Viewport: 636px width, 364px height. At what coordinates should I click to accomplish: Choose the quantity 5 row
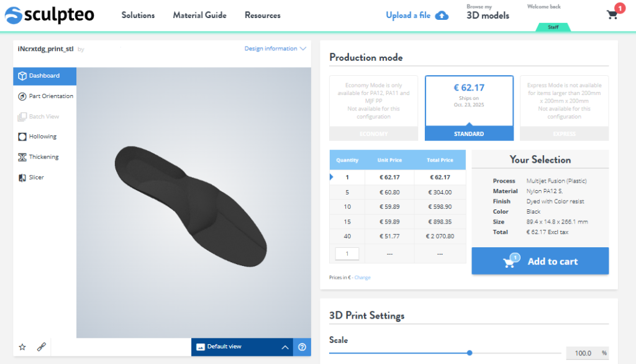pyautogui.click(x=397, y=193)
